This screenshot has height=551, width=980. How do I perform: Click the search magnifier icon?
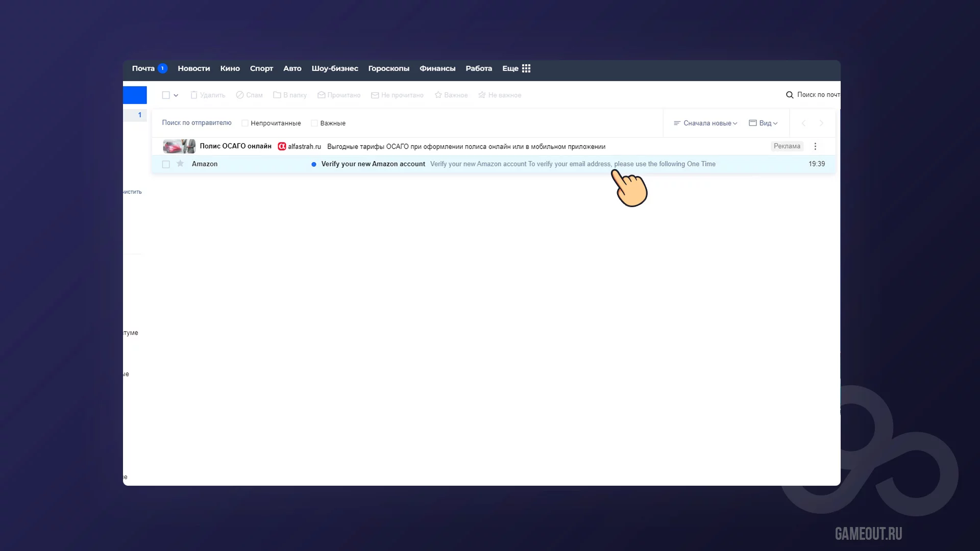click(790, 95)
